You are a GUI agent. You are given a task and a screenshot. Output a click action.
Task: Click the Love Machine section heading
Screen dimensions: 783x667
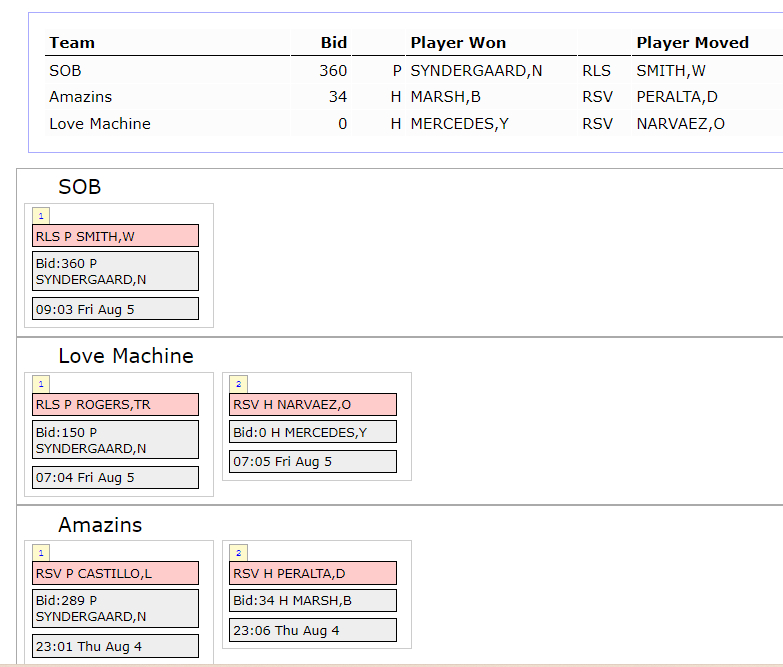tap(126, 356)
